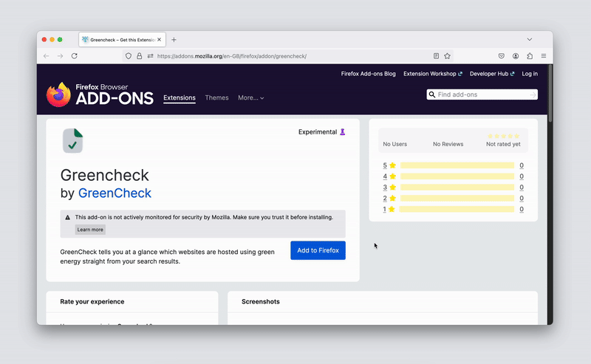This screenshot has height=364, width=591.
Task: Open the Extensions toolbar panel
Action: (x=530, y=56)
